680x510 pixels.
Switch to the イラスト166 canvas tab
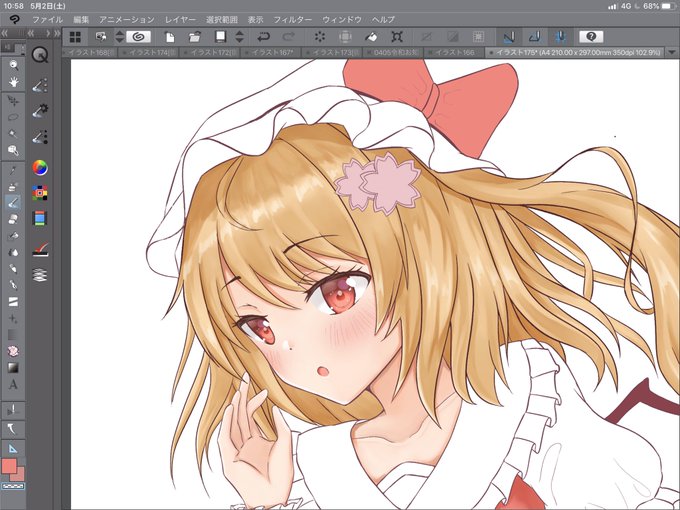pyautogui.click(x=456, y=52)
